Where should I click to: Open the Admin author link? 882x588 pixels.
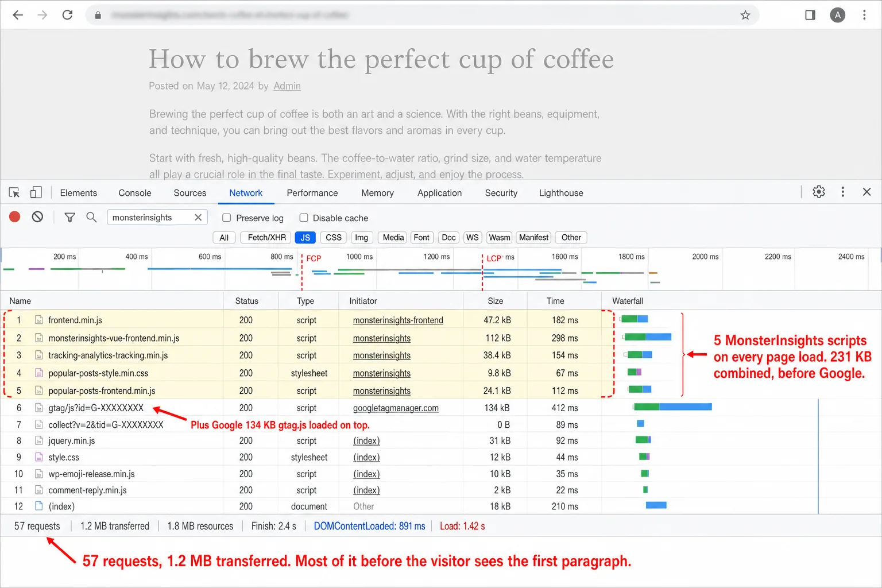click(x=287, y=86)
